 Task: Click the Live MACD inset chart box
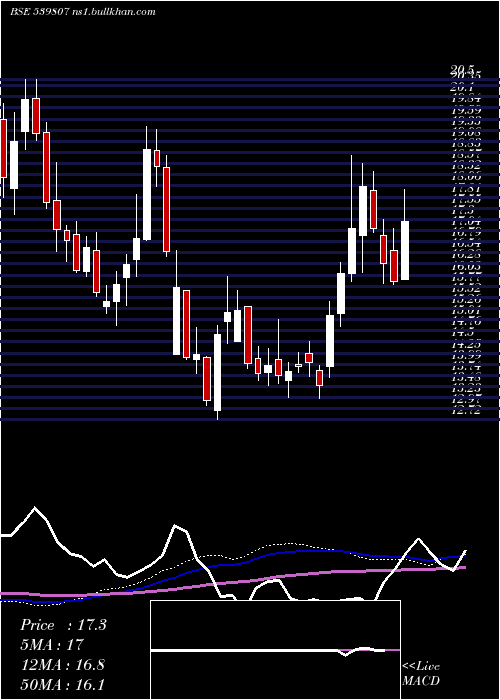tap(275, 650)
